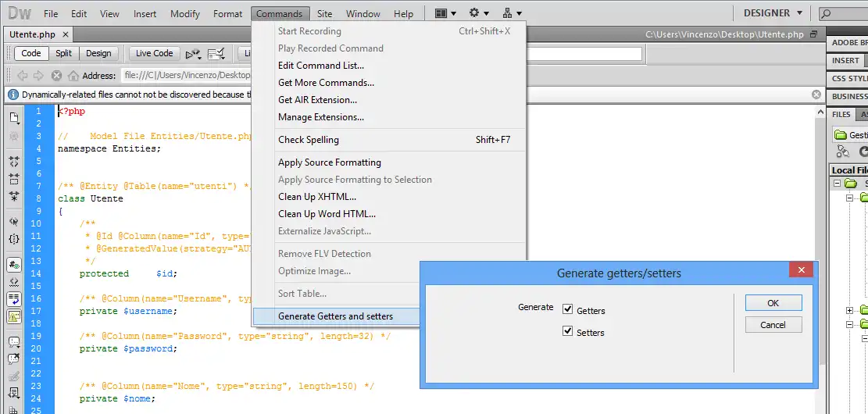The height and width of the screenshot is (414, 868).
Task: Click the Dw application logo
Action: pos(20,13)
